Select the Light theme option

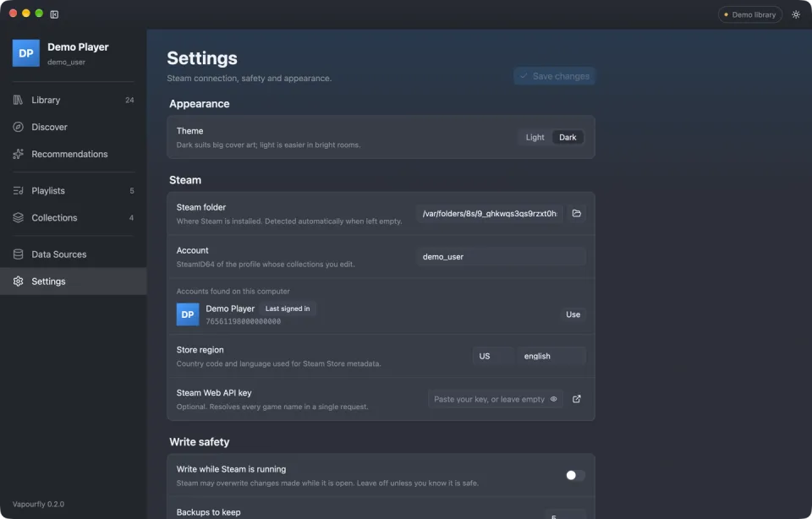pos(535,137)
